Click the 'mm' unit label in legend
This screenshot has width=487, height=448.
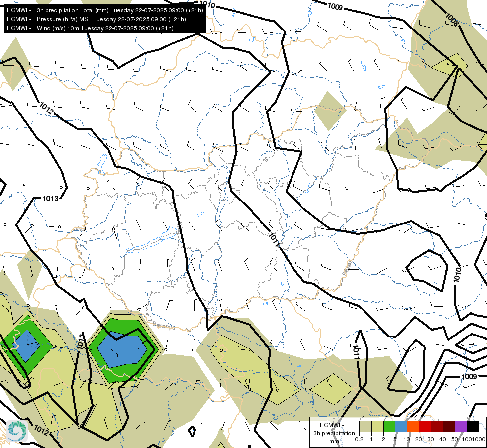tap(334, 441)
